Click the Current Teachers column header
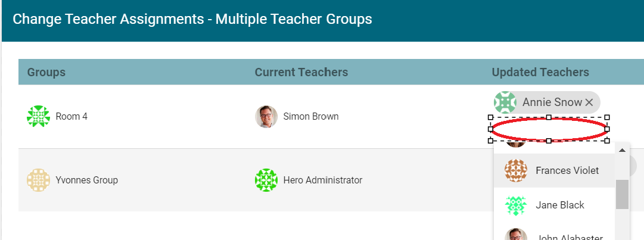This screenshot has height=240, width=644. click(301, 72)
